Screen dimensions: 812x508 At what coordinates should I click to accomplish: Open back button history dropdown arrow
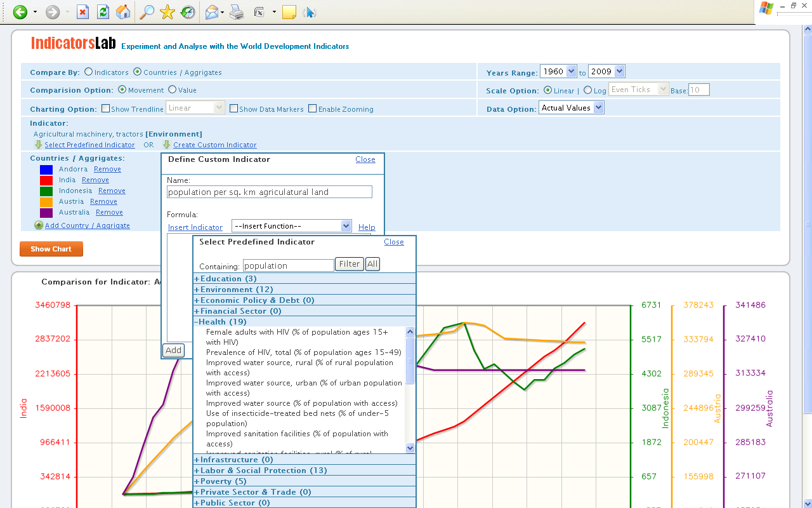click(35, 12)
